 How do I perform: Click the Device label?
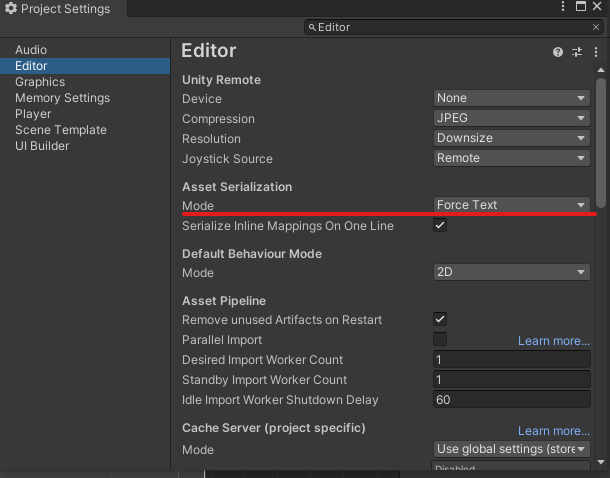[x=202, y=99]
